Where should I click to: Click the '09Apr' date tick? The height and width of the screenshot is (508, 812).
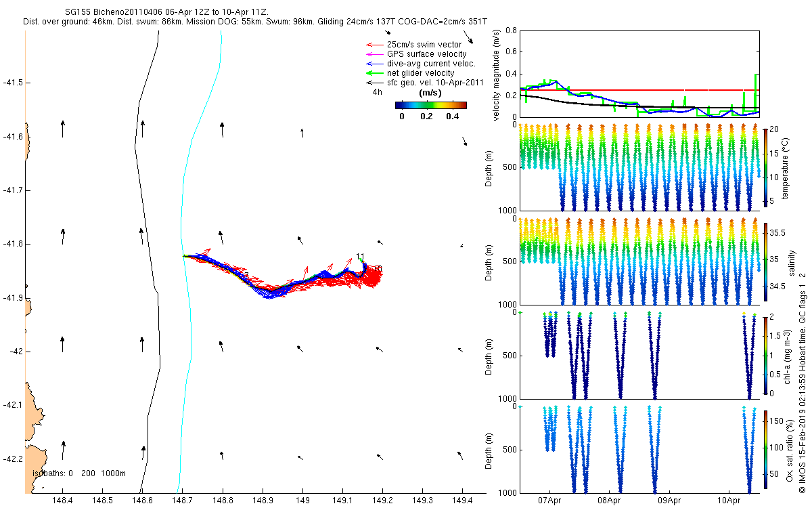point(669,501)
